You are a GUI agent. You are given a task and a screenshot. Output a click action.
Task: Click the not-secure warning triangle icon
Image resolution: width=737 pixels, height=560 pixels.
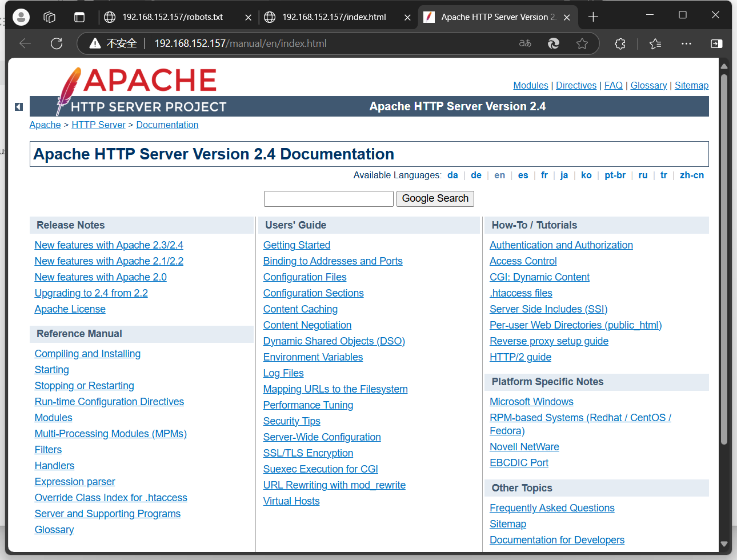point(95,43)
